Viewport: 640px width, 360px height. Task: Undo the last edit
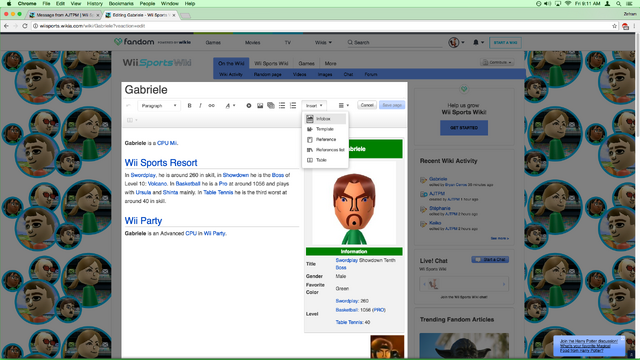click(128, 106)
